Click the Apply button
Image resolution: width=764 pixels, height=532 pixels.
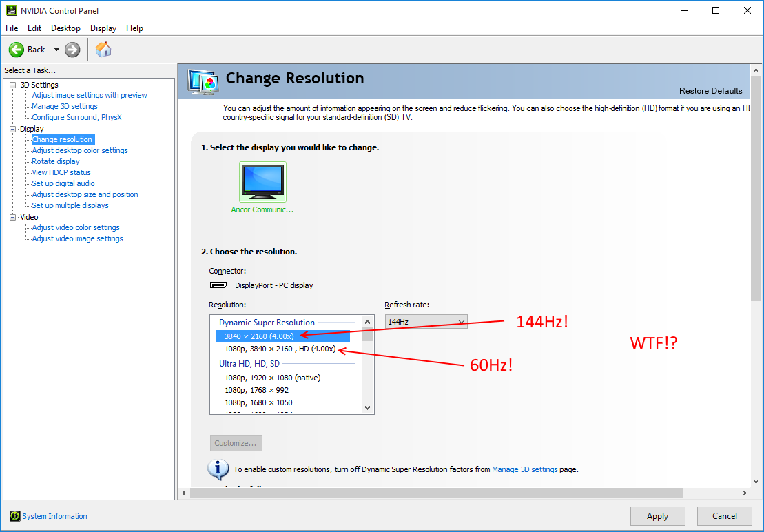coord(657,516)
